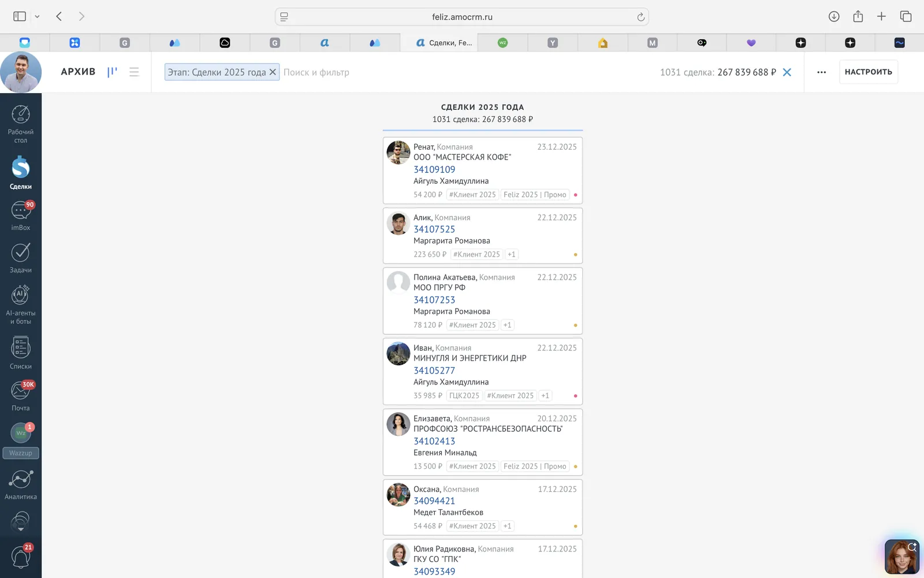Viewport: 924px width, 578px height.
Task: Clear the search results summary
Action: coord(787,72)
